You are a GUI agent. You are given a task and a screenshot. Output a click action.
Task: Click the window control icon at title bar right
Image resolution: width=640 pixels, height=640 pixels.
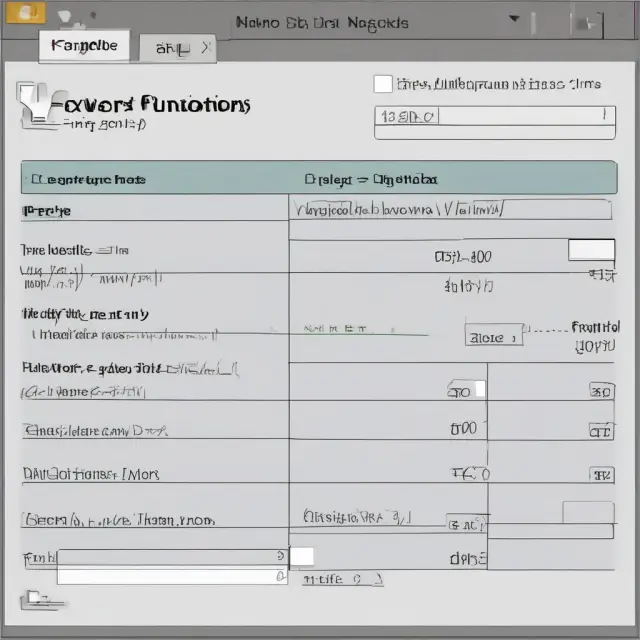point(588,24)
